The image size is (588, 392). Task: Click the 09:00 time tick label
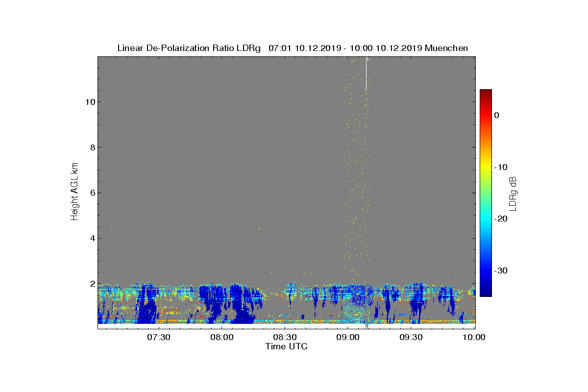click(348, 337)
